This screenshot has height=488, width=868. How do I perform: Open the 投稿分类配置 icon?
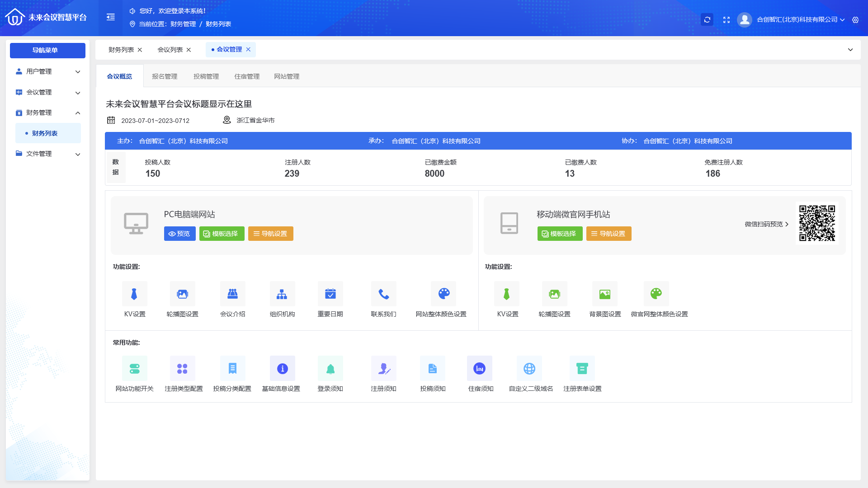click(232, 368)
